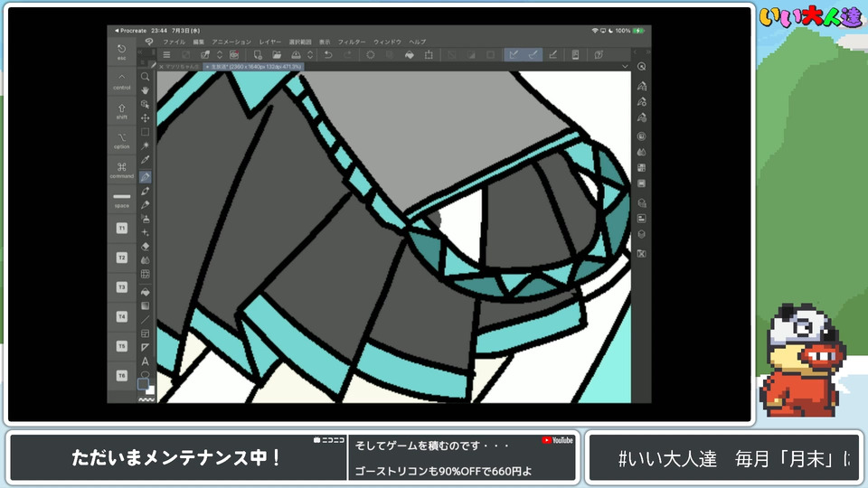The image size is (868, 488).
Task: Select the Fill bucket tool in tool palette
Action: 145,292
